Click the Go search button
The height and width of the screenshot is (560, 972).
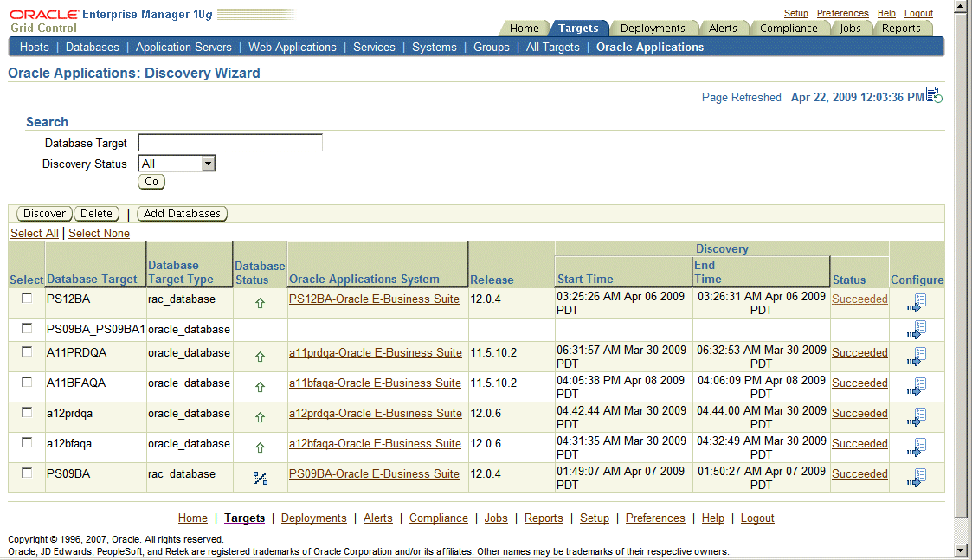pos(151,182)
